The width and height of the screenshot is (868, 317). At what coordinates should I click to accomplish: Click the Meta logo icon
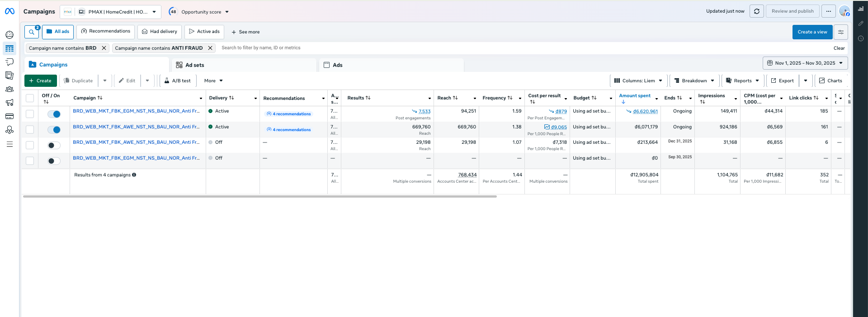[9, 11]
